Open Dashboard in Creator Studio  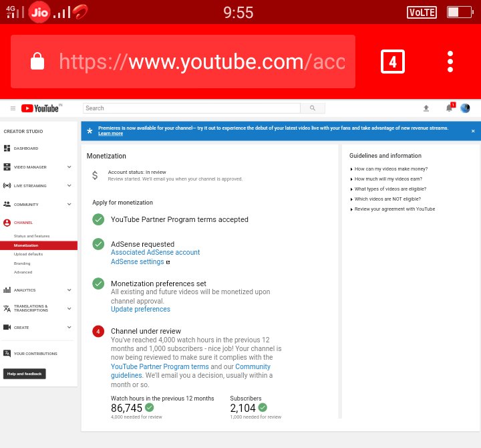pos(26,148)
